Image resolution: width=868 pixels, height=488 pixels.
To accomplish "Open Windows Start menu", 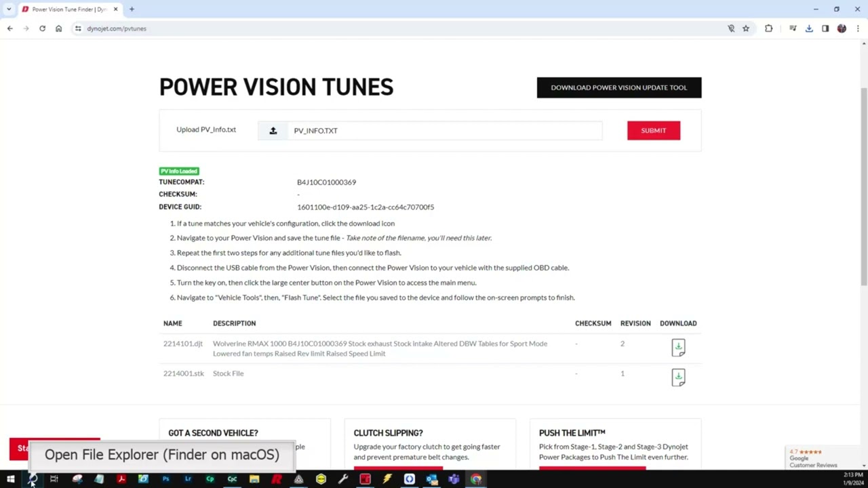I will point(10,479).
